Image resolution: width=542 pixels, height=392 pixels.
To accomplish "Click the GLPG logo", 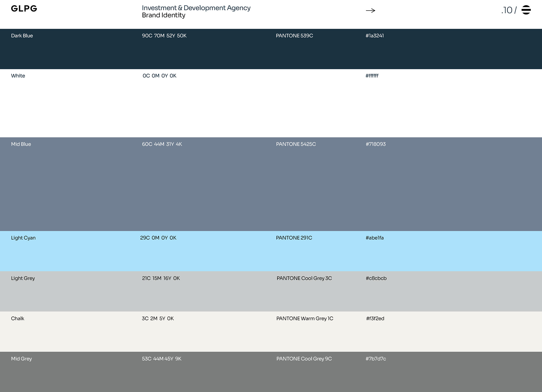I will point(24,9).
